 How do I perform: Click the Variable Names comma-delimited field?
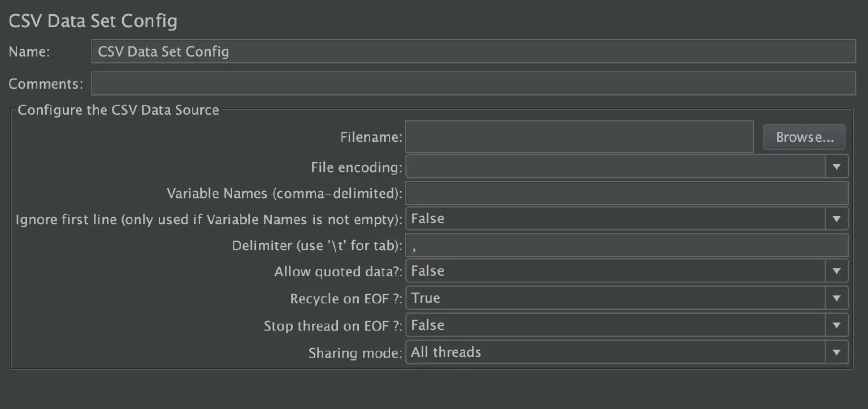coord(627,193)
